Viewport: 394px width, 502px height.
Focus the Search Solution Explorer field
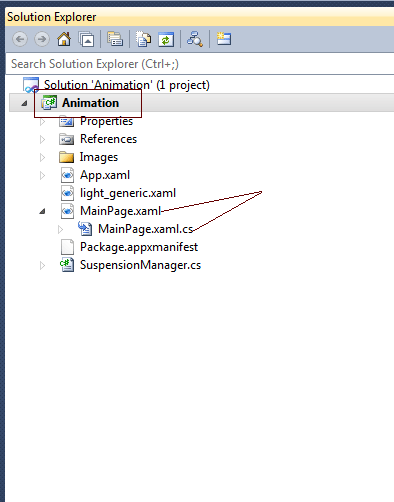point(199,64)
